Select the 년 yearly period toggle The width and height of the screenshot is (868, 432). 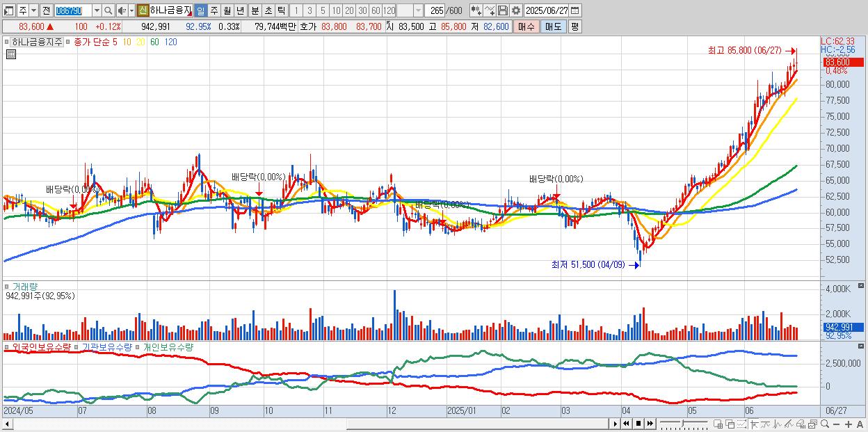pos(240,10)
